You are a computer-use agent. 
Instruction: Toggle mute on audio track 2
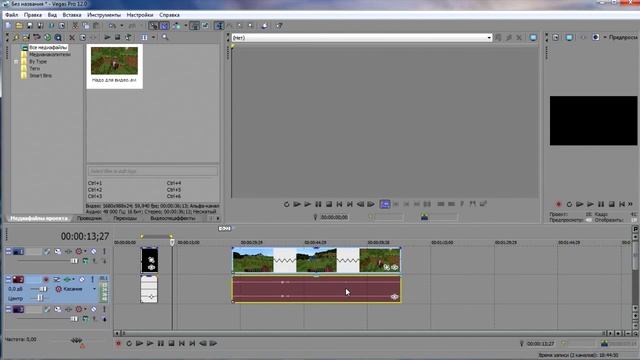coord(82,280)
